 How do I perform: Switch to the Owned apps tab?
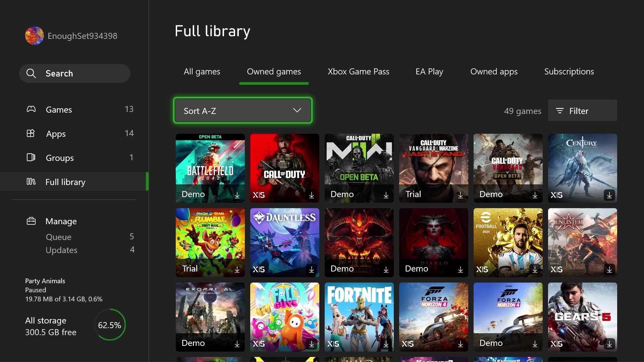(x=494, y=72)
